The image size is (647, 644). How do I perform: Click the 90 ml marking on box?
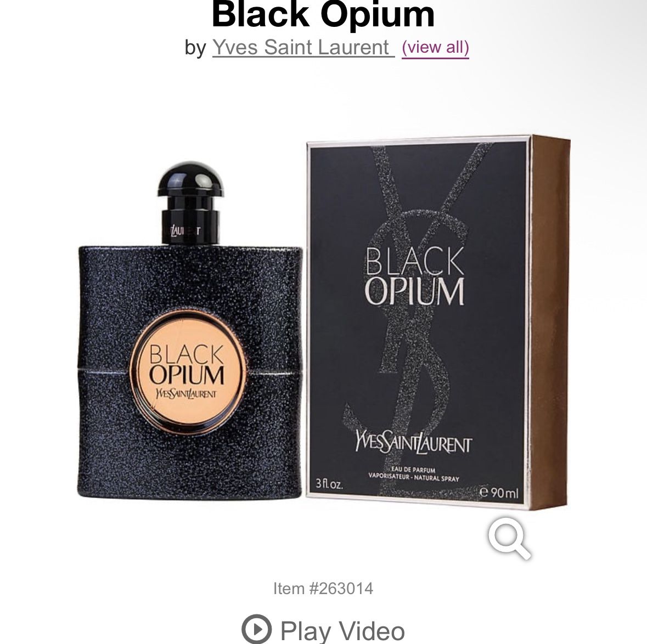498,492
